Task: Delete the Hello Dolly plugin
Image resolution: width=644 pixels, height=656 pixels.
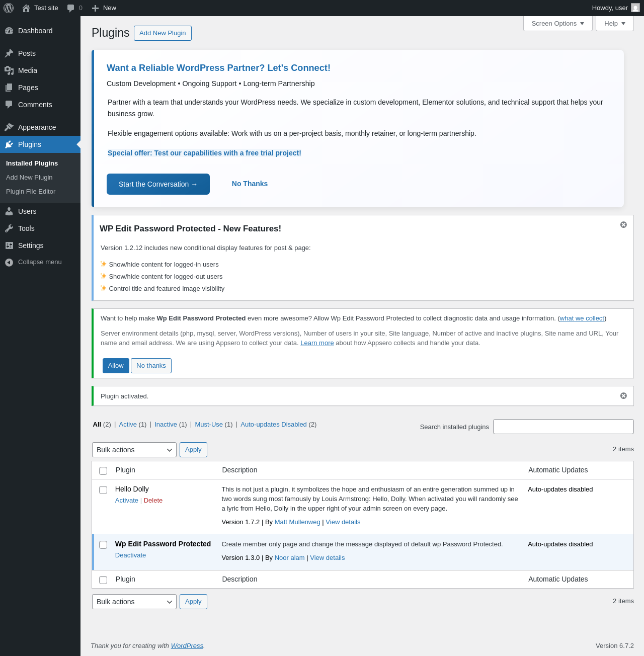Action: [x=153, y=501]
